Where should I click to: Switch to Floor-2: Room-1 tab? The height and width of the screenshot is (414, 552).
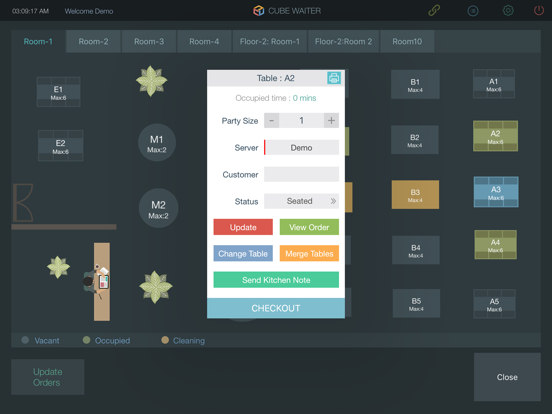coord(270,42)
